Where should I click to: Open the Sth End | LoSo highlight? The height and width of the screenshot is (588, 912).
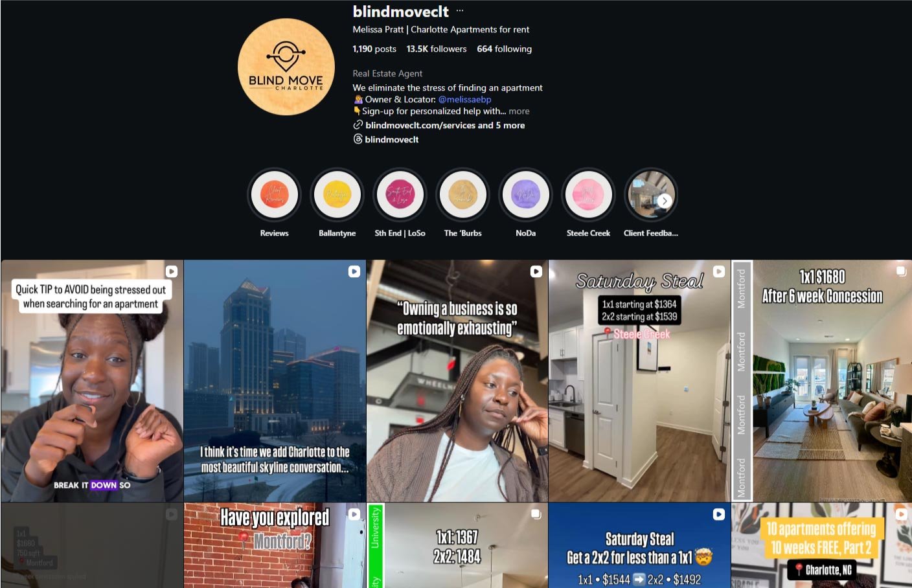(400, 194)
